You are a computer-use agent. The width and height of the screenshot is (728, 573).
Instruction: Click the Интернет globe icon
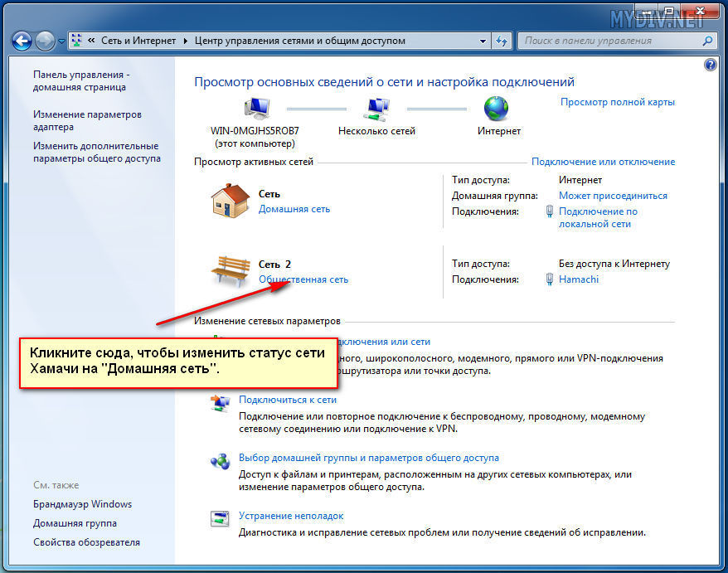496,108
